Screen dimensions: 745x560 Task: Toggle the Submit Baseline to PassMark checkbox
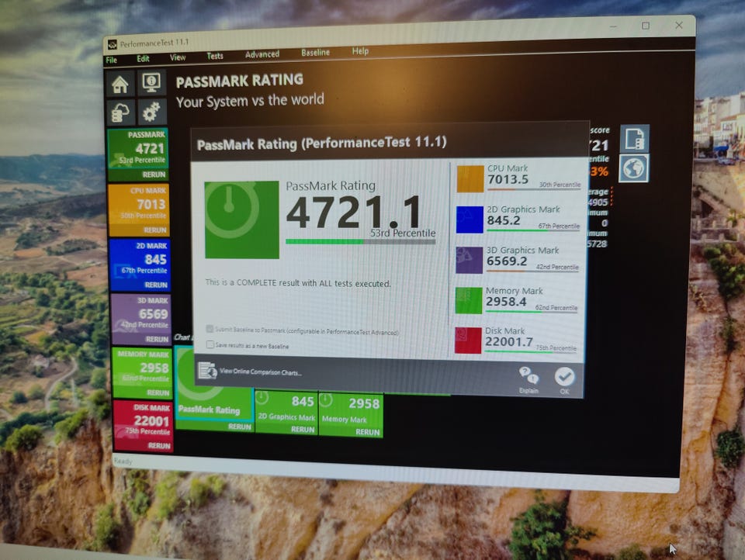click(210, 329)
